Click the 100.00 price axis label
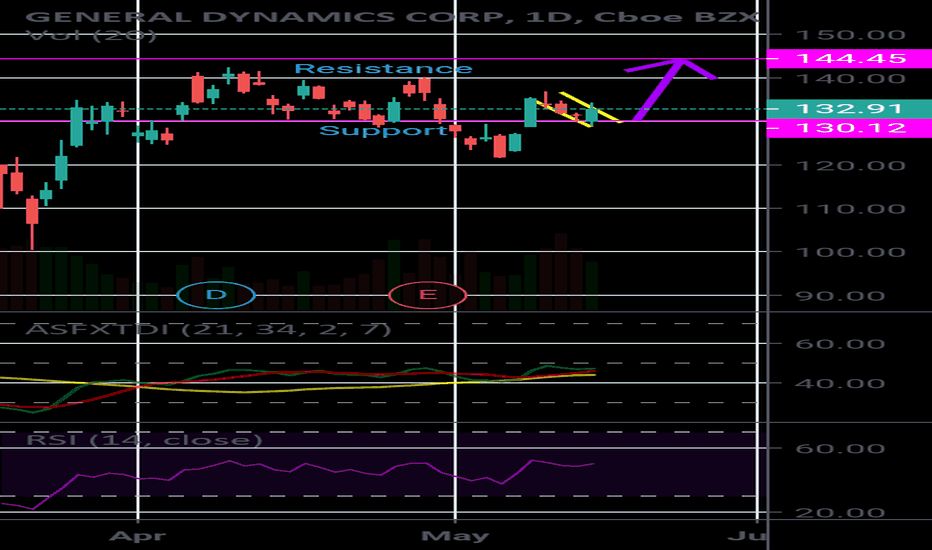The image size is (932, 550). click(x=851, y=252)
